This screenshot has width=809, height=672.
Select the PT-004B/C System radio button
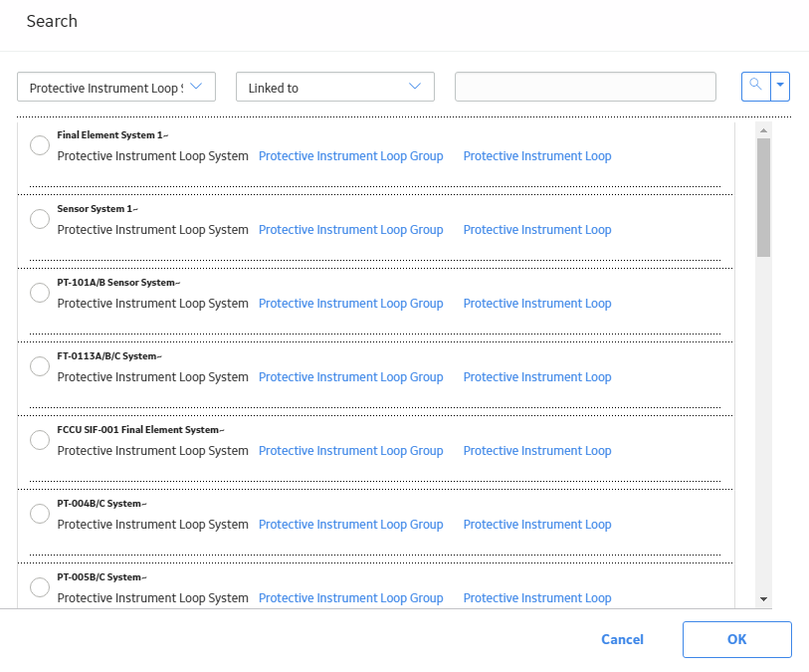pyautogui.click(x=40, y=514)
